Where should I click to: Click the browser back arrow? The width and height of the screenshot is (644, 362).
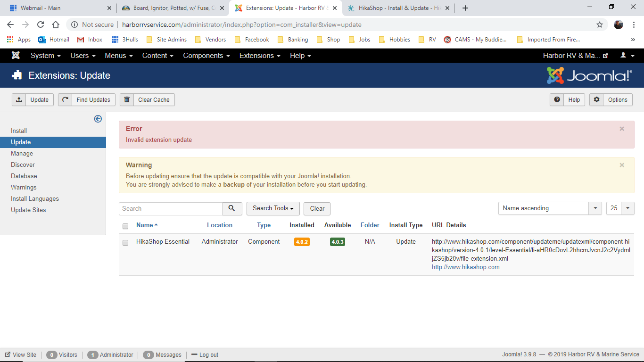pos(10,25)
